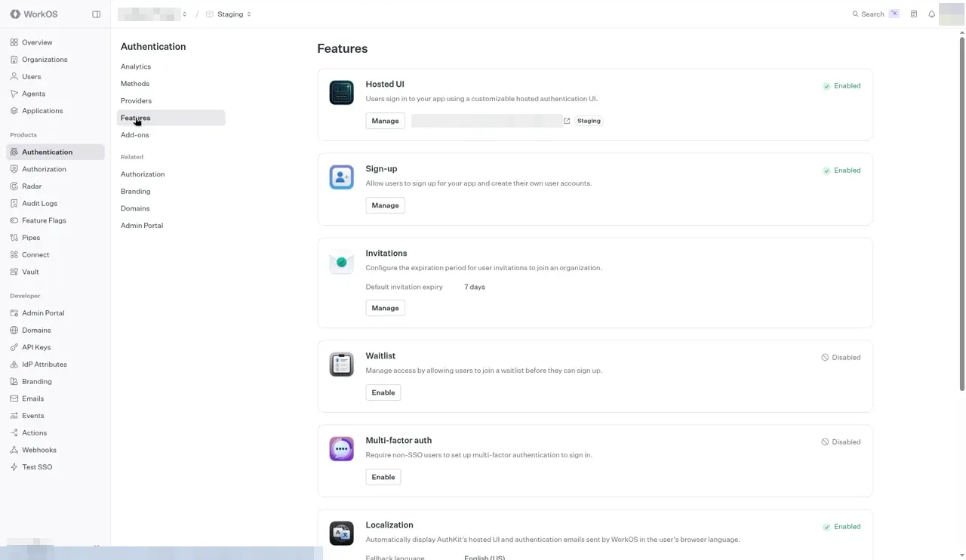Open Feature Flags in the sidebar

pyautogui.click(x=55, y=220)
